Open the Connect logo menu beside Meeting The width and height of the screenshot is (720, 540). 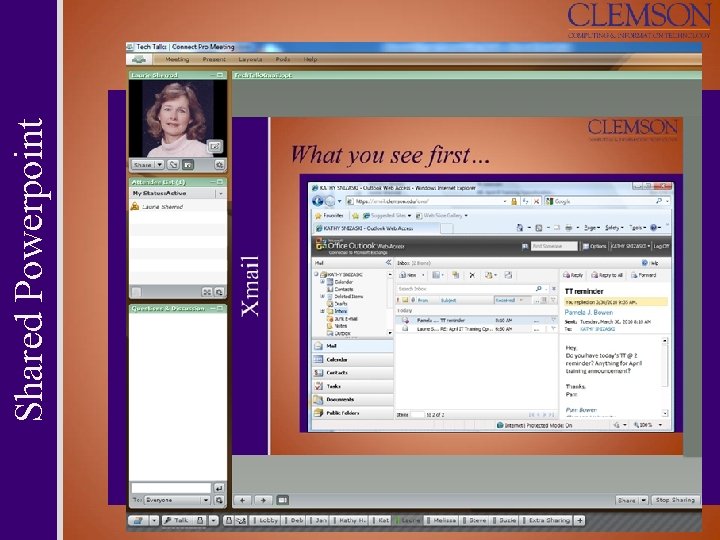click(x=139, y=59)
